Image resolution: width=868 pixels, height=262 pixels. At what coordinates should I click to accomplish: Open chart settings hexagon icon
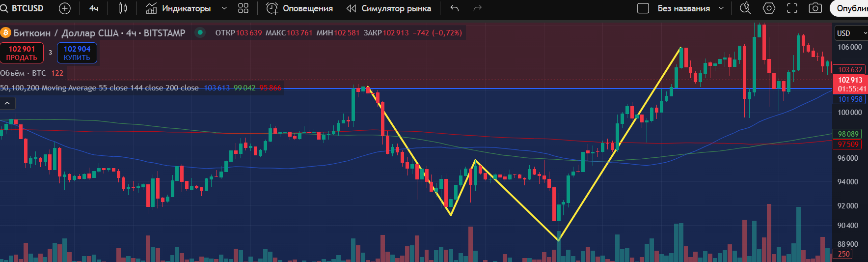[x=769, y=8]
